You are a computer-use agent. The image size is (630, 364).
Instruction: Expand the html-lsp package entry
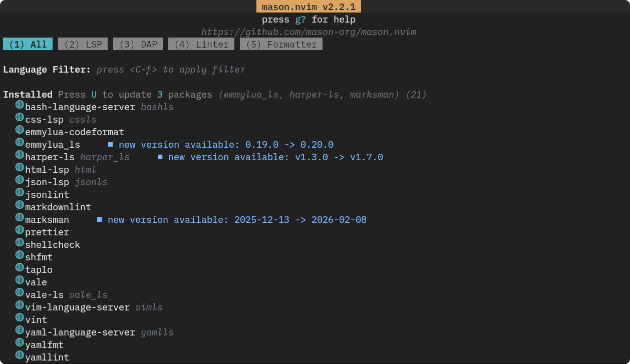point(47,170)
